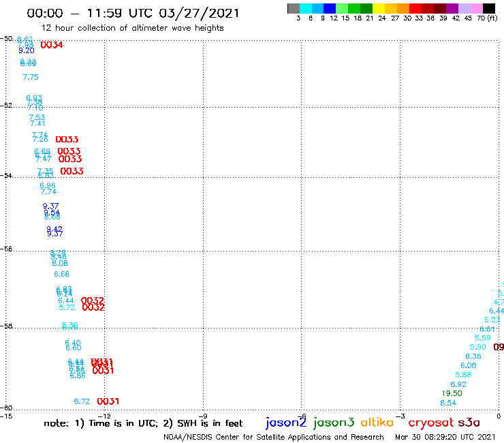Click the pink swatch in the color scale
The height and width of the screenshot is (443, 504).
(x=477, y=8)
